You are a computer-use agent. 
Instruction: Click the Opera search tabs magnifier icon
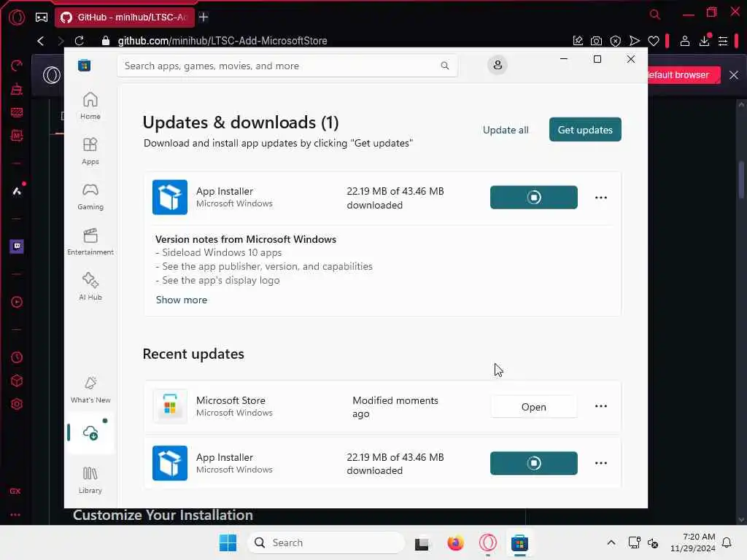654,15
